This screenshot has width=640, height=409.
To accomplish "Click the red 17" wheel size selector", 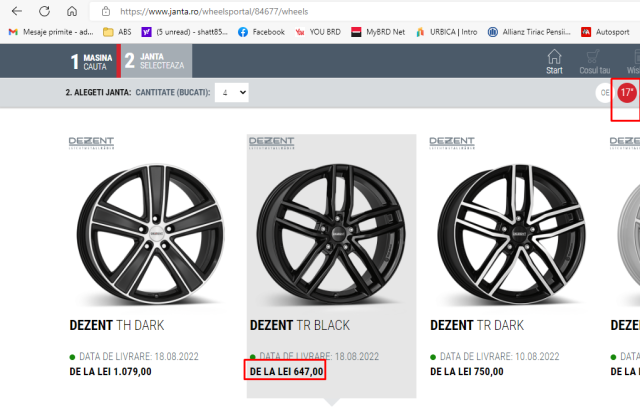I will click(627, 93).
